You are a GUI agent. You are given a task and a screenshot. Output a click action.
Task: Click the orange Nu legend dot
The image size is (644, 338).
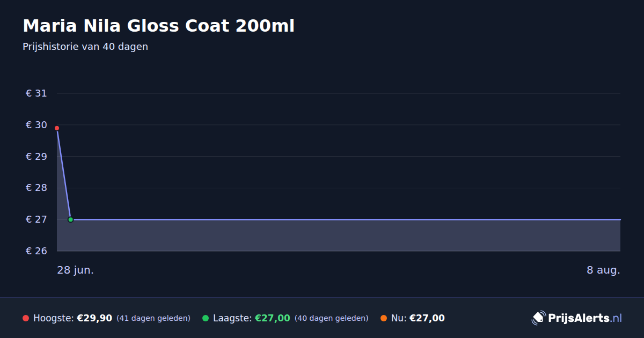tap(384, 318)
